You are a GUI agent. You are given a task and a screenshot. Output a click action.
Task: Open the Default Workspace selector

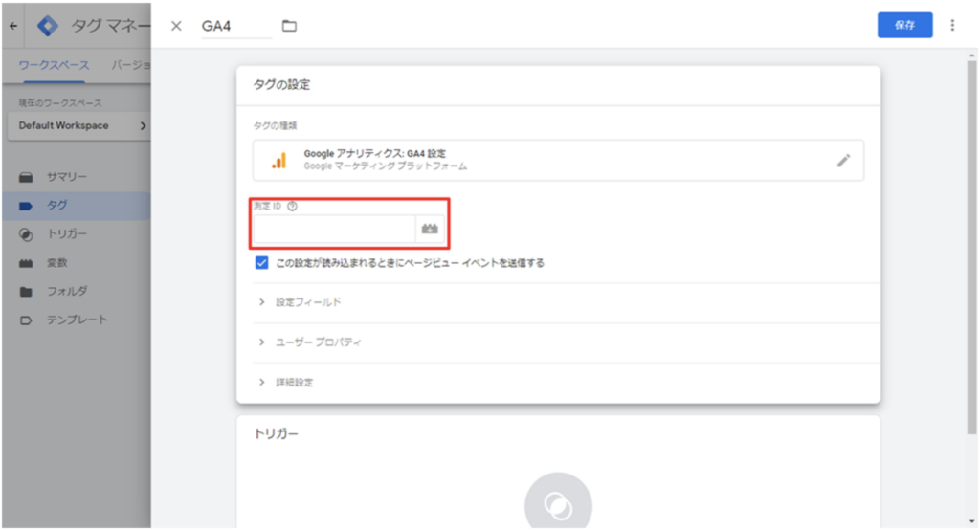coord(79,125)
